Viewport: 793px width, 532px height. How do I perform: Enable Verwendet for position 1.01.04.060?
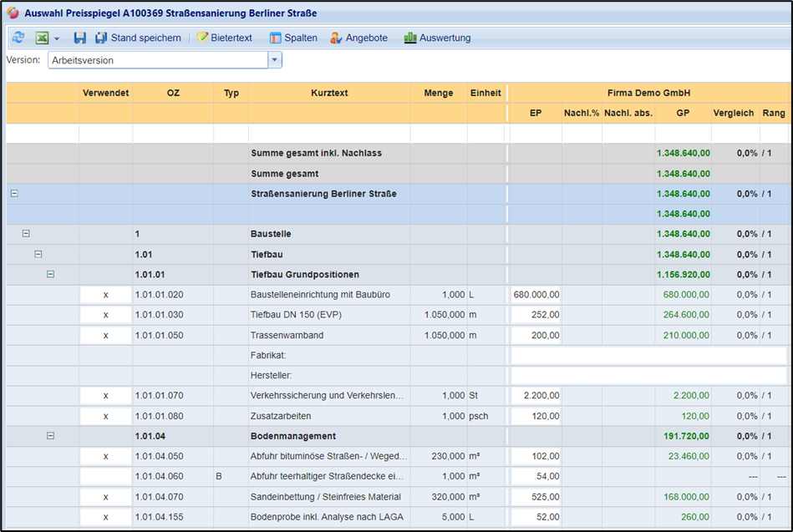[x=105, y=476]
